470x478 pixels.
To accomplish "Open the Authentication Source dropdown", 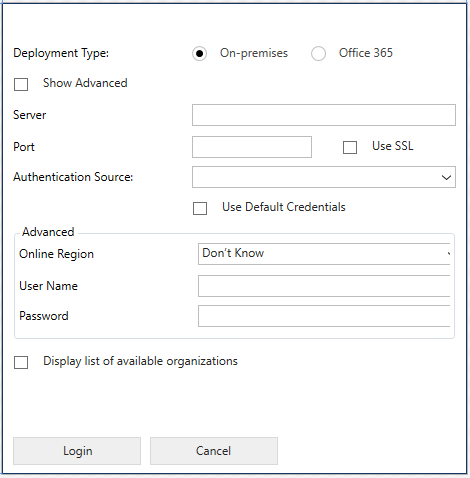I will pos(324,177).
